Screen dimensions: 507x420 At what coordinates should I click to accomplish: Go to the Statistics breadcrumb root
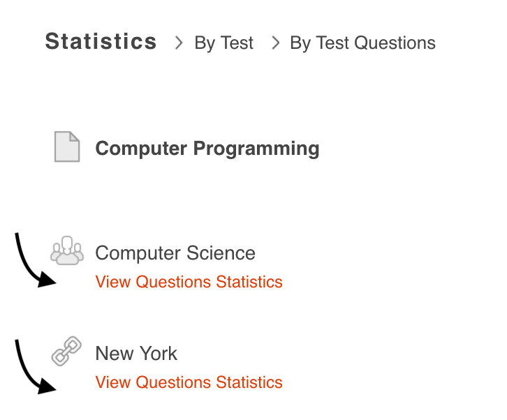(101, 42)
